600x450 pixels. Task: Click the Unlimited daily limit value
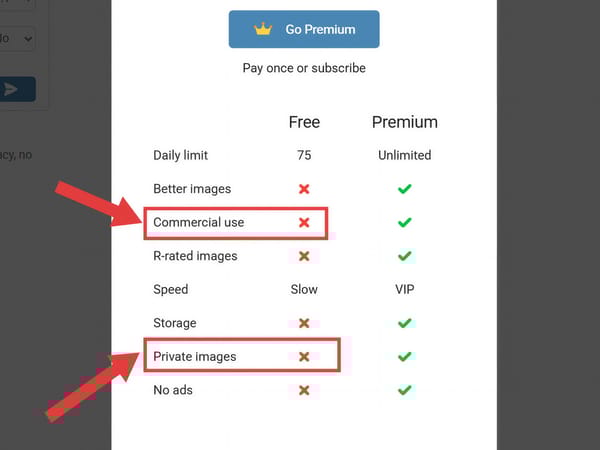[x=404, y=155]
